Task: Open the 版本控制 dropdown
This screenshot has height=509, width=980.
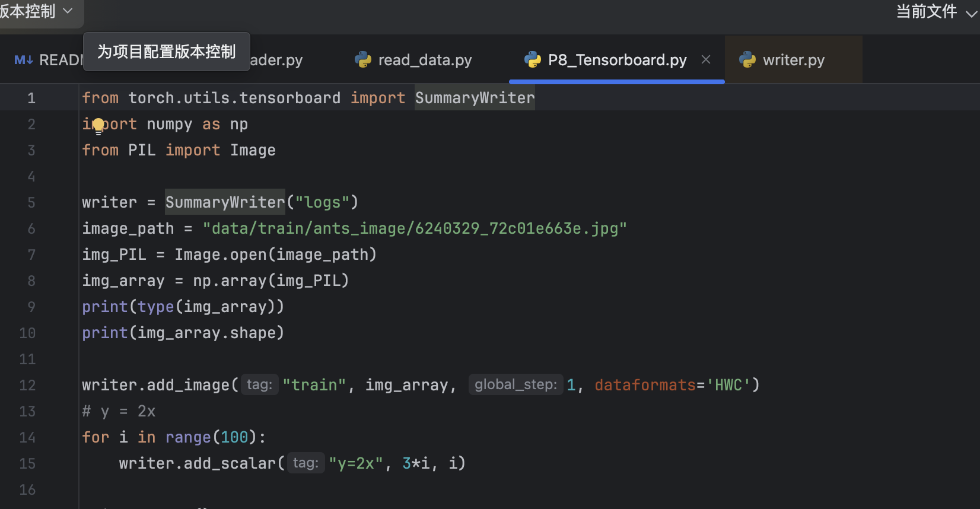Action: 36,11
